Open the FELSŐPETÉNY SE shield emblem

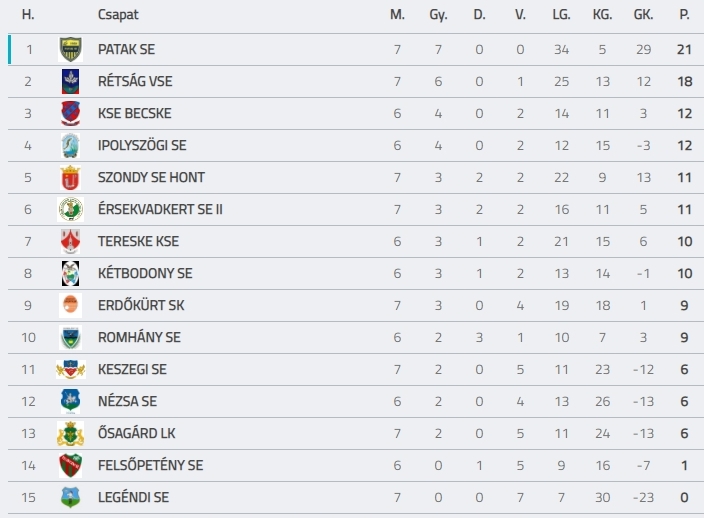point(70,465)
